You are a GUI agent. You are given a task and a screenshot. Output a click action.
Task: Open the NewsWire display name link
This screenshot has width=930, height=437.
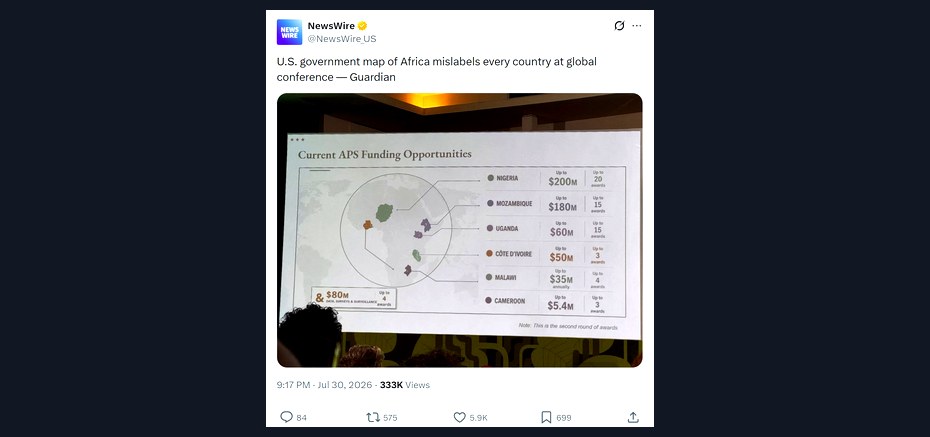331,25
